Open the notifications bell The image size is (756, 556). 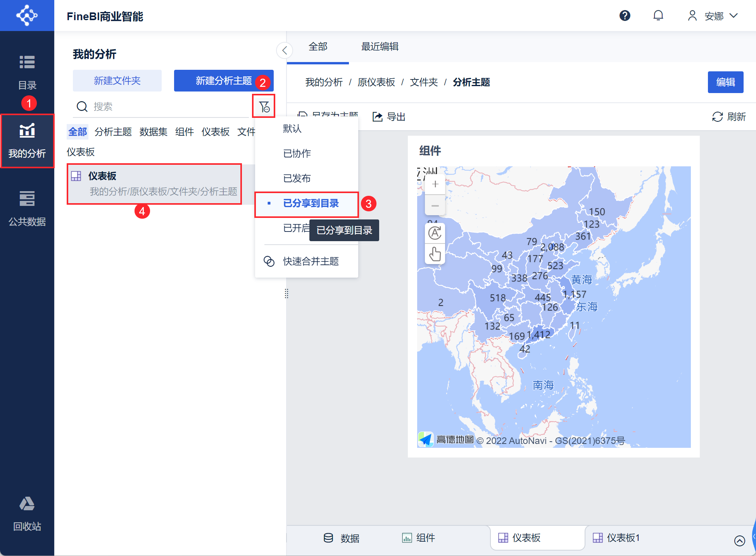(658, 16)
